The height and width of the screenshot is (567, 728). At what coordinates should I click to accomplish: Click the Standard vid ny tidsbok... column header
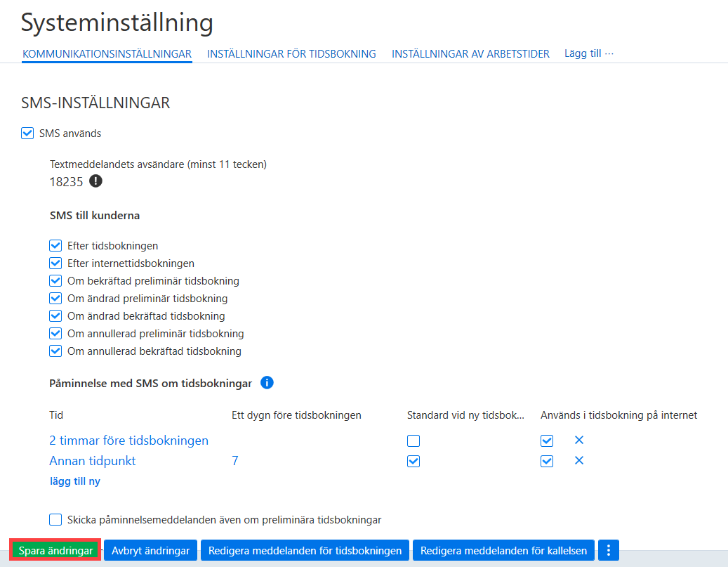coord(465,415)
